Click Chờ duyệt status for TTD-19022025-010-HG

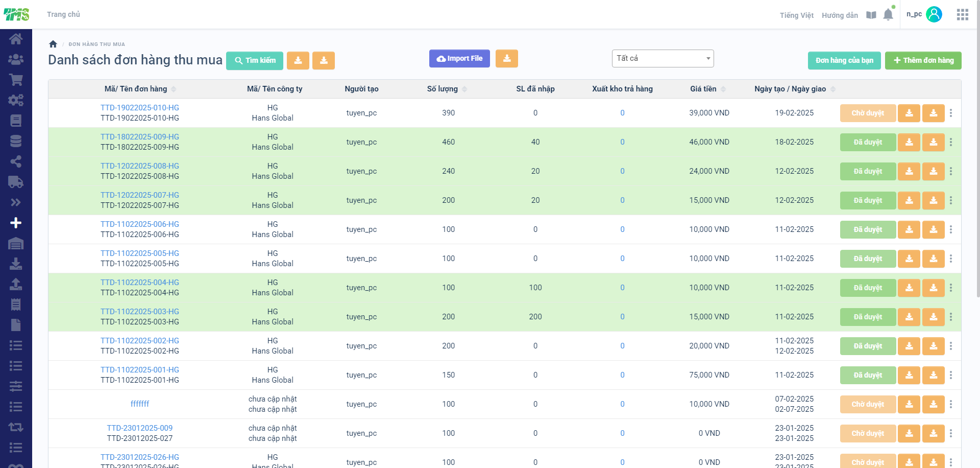click(x=868, y=113)
